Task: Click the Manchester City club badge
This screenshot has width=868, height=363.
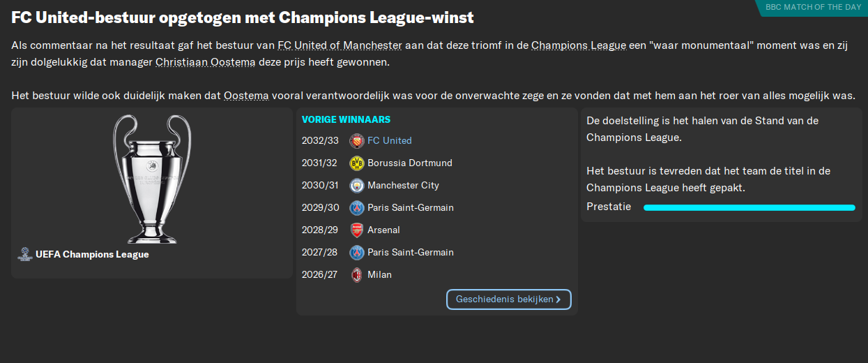Action: tap(356, 186)
